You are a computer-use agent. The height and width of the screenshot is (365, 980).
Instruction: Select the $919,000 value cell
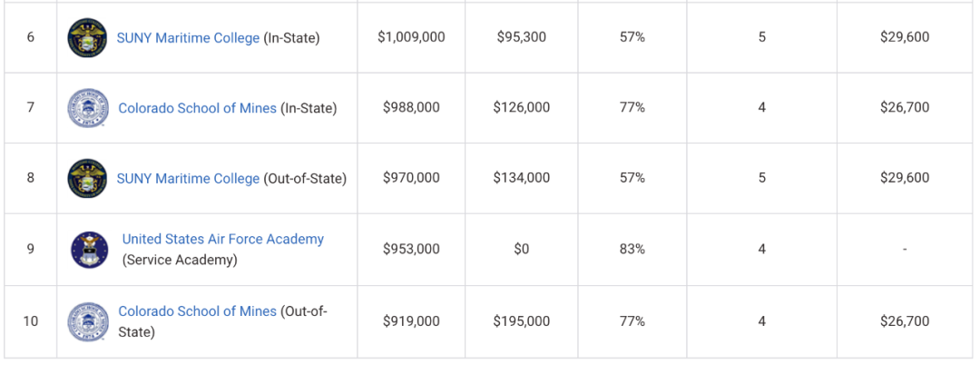(411, 321)
